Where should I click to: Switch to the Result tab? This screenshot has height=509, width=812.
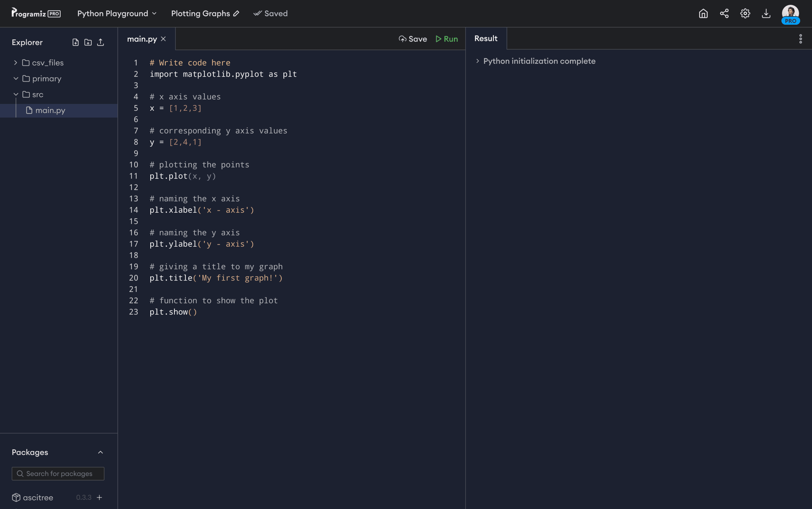(x=486, y=38)
